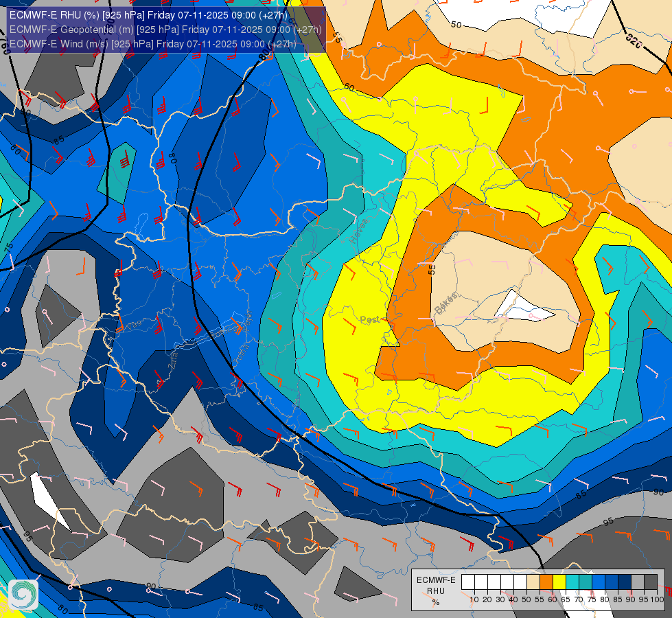The height and width of the screenshot is (618, 672).
Task: Click the navy 85–90% legend swatch
Action: click(x=625, y=582)
